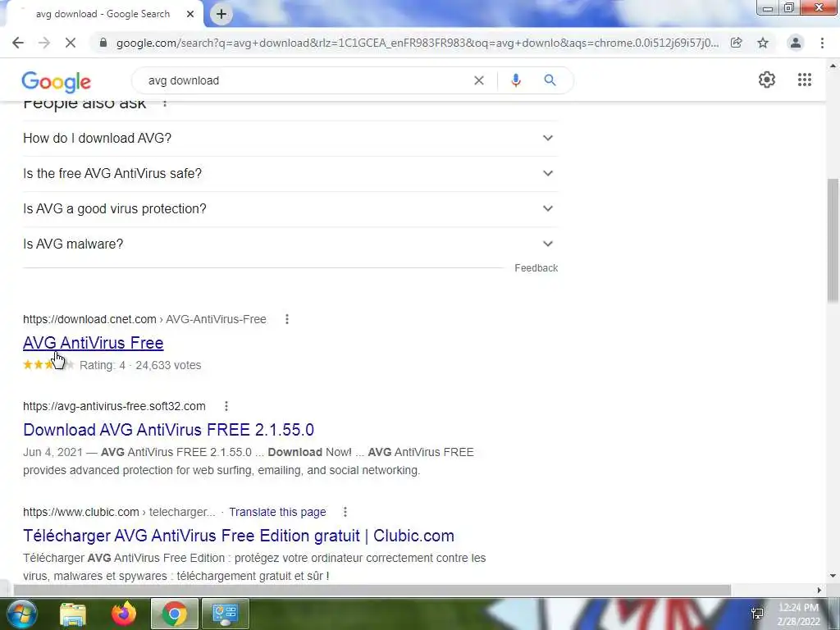Open more options for the soft32 result
Screen dimensions: 840x630
tap(226, 406)
